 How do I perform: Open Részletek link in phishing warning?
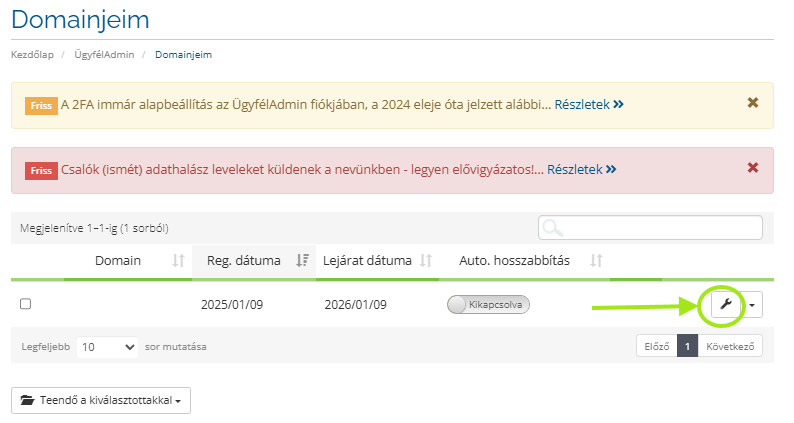click(x=581, y=170)
